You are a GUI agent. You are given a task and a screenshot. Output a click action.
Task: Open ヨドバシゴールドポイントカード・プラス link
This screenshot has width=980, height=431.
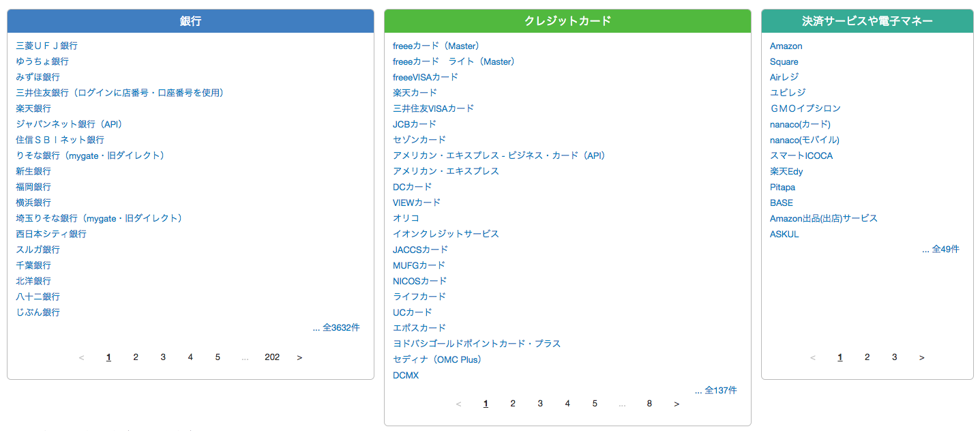point(477,344)
